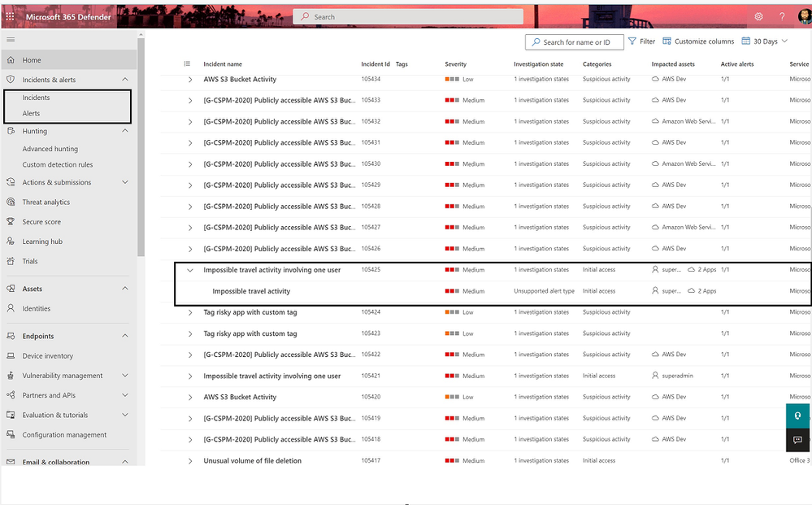Click the Incidents & alerts shield icon
The image size is (812, 505).
pos(11,80)
